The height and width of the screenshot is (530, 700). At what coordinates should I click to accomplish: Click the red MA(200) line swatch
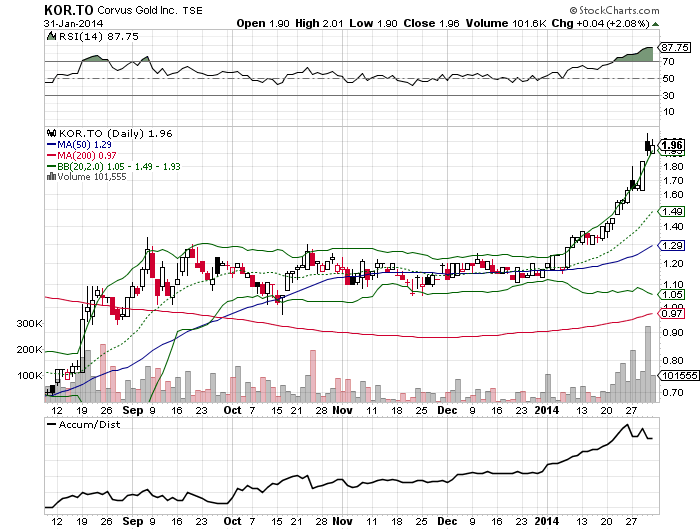(x=51, y=156)
